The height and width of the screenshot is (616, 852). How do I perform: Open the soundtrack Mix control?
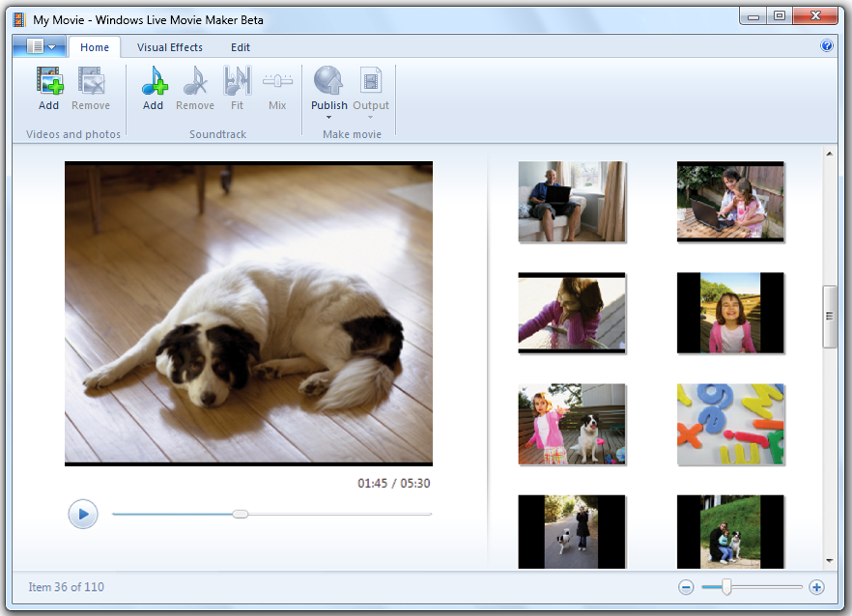277,81
